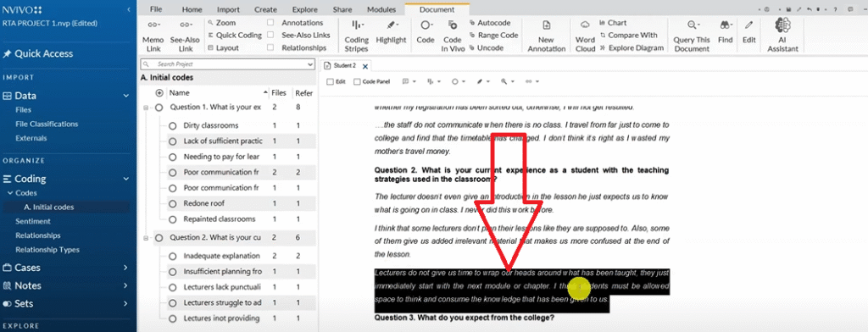The height and width of the screenshot is (332, 868).
Task: Select Quick Coding in the ribbon
Action: pyautogui.click(x=235, y=35)
